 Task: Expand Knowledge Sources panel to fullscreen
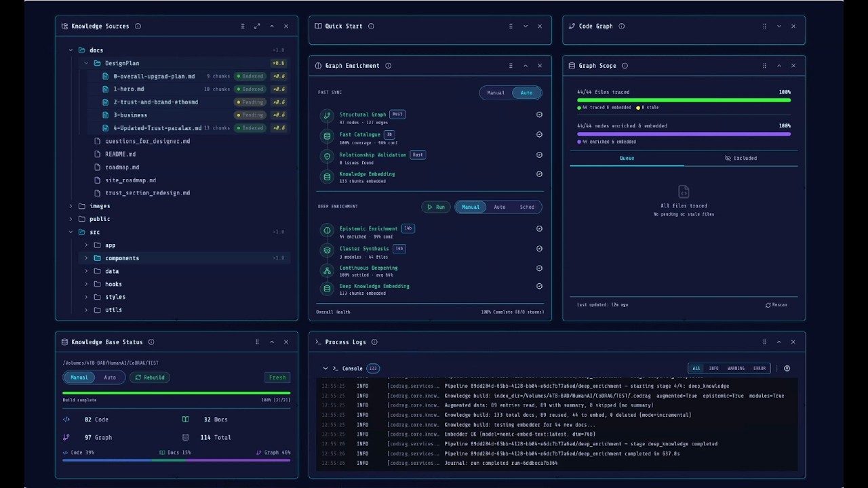click(x=257, y=26)
